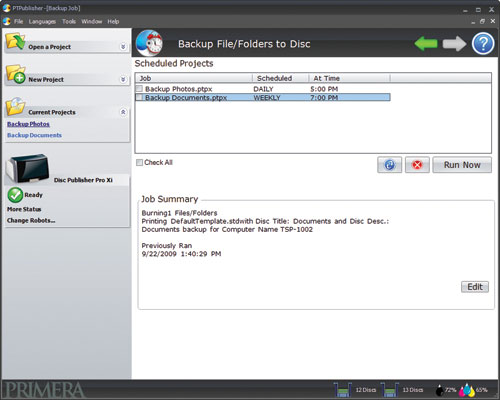Image resolution: width=500 pixels, height=400 pixels.
Task: Click the blue refresh schedule button
Action: 389,165
